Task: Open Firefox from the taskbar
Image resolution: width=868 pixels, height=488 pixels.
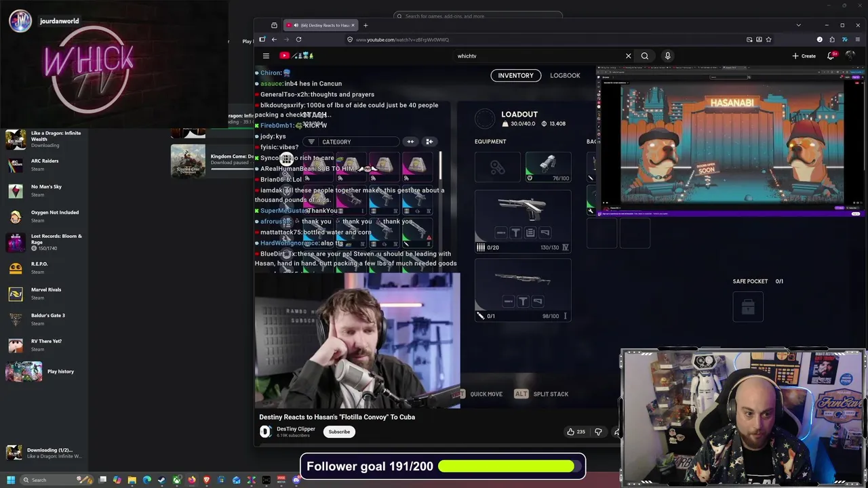Action: pos(192,480)
